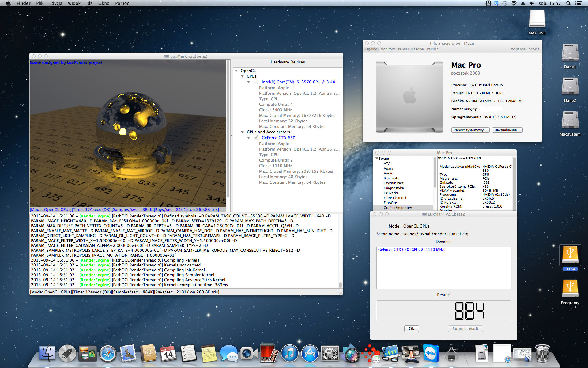Screen dimensions: 588x368
Task: Open yellow Notes icon in Dock
Action: 209,354
